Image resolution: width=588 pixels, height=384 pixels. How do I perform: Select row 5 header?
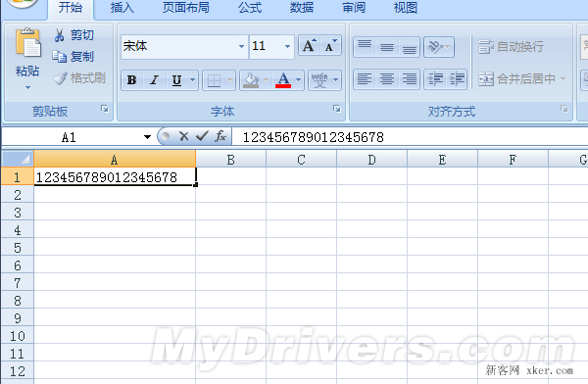[18, 248]
